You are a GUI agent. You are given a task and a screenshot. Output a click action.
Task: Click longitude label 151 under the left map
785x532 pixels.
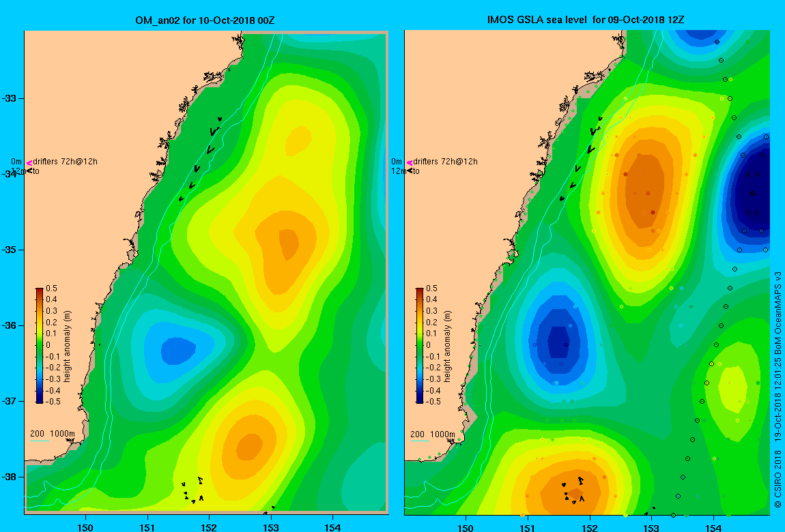[147, 527]
